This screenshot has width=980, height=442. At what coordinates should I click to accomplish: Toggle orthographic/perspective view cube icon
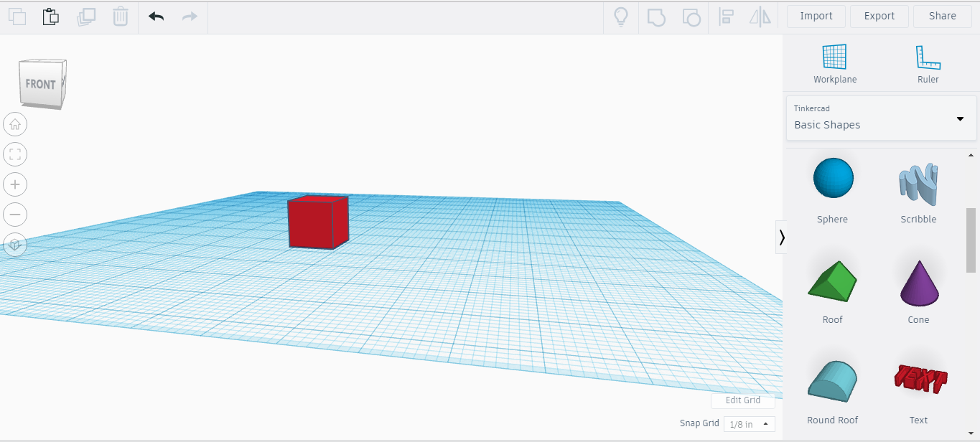click(x=15, y=245)
